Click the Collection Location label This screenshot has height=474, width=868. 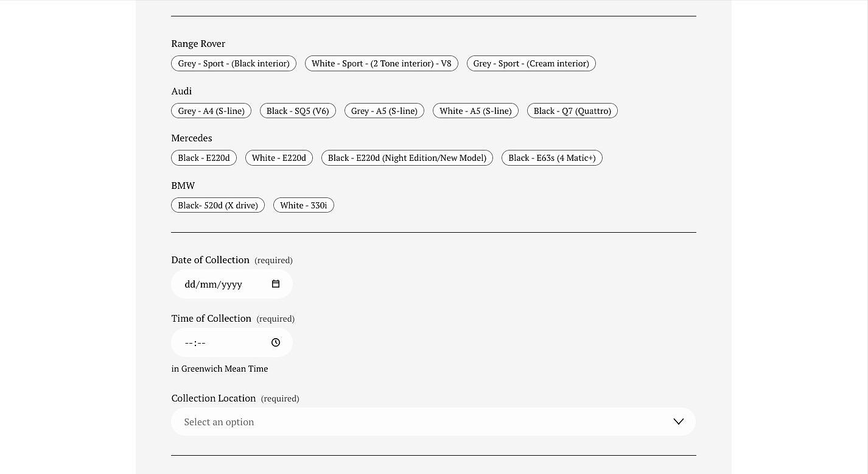(214, 398)
